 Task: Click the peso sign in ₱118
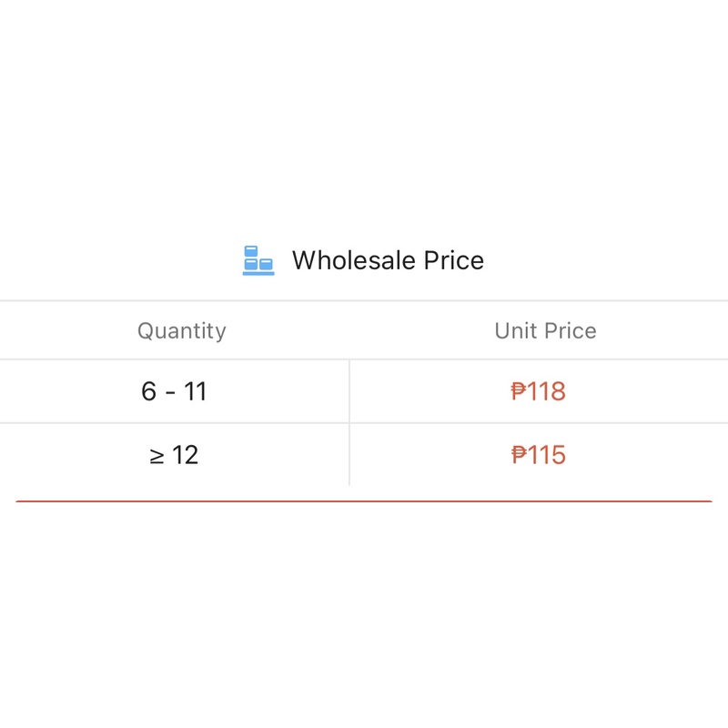click(x=520, y=391)
